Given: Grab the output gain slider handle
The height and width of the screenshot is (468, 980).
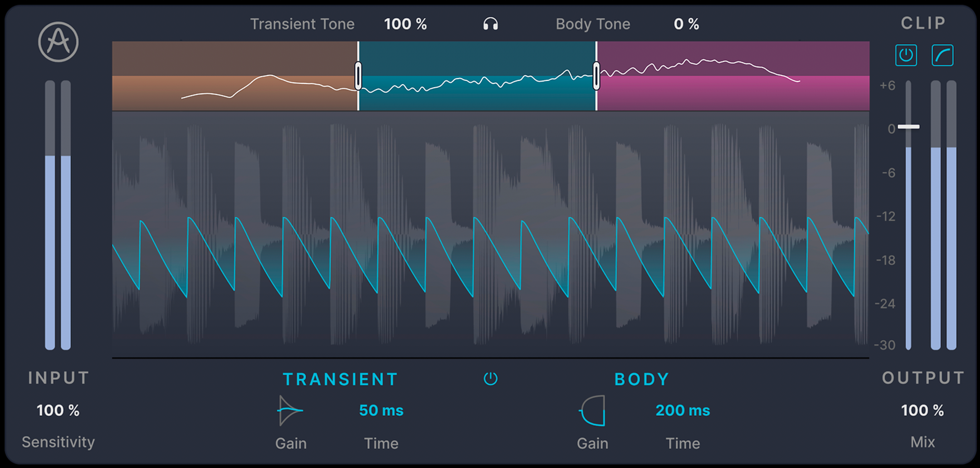Looking at the screenshot, I should (x=909, y=127).
